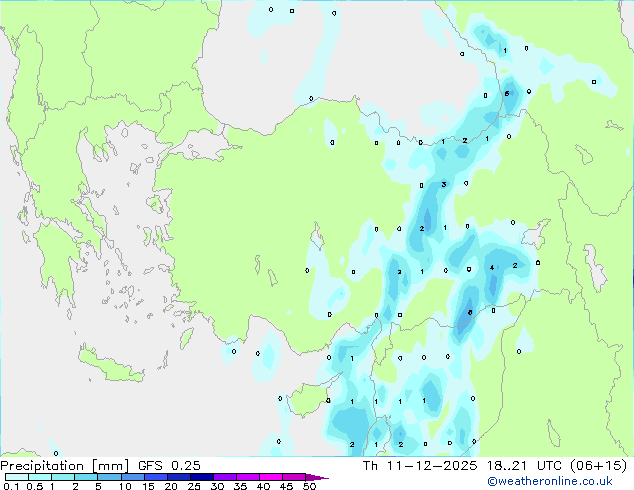Choose the 10–15 mm legend color box
Viewport: 634px width, 490px height.
(133, 477)
